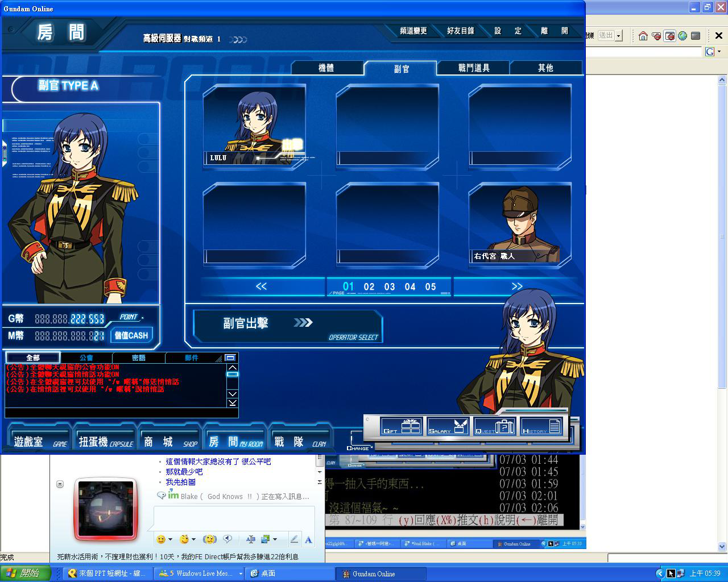The width and height of the screenshot is (728, 582).
Task: Switch to the 副官 tab
Action: click(402, 68)
